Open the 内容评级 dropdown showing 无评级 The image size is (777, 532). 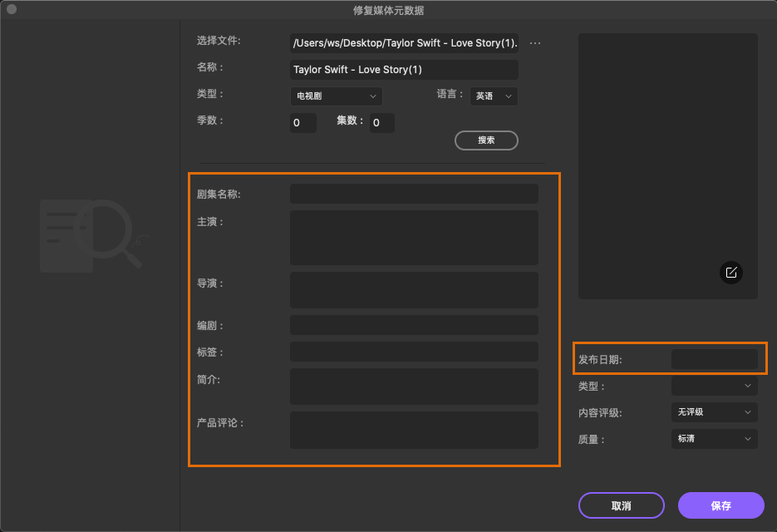click(714, 412)
